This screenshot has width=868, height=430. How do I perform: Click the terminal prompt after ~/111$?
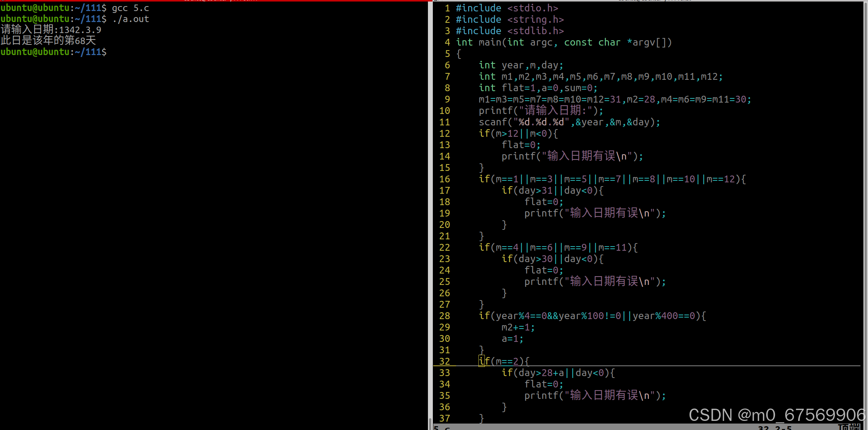tap(111, 52)
